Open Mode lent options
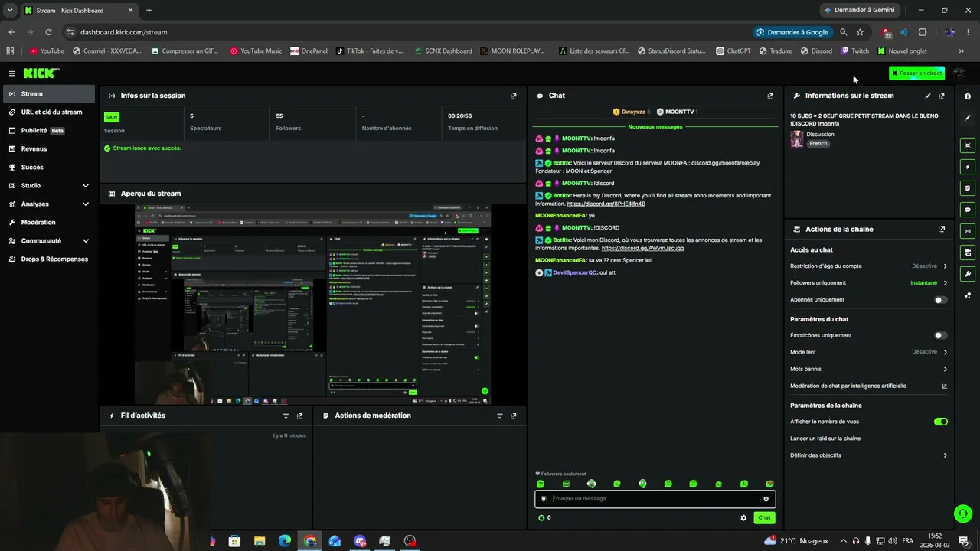 (x=869, y=352)
